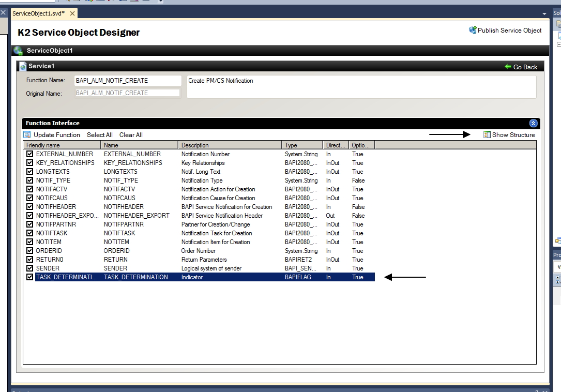Click 'Notification Action for Creation' description
Image resolution: width=561 pixels, height=392 pixels.
(x=218, y=189)
